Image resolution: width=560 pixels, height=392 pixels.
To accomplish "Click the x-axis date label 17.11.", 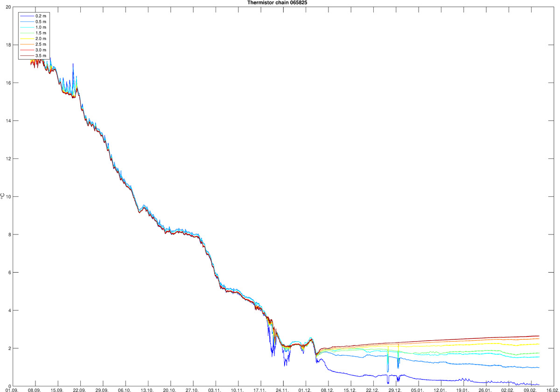I will pyautogui.click(x=260, y=390).
